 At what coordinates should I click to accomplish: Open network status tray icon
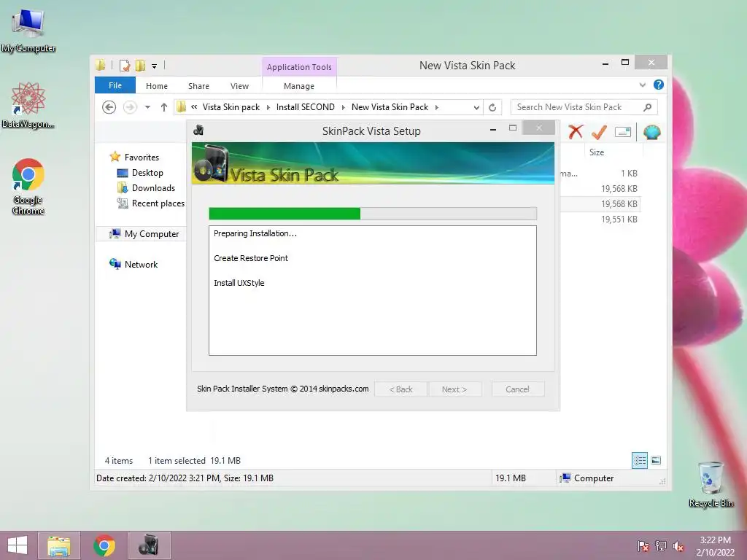point(661,546)
